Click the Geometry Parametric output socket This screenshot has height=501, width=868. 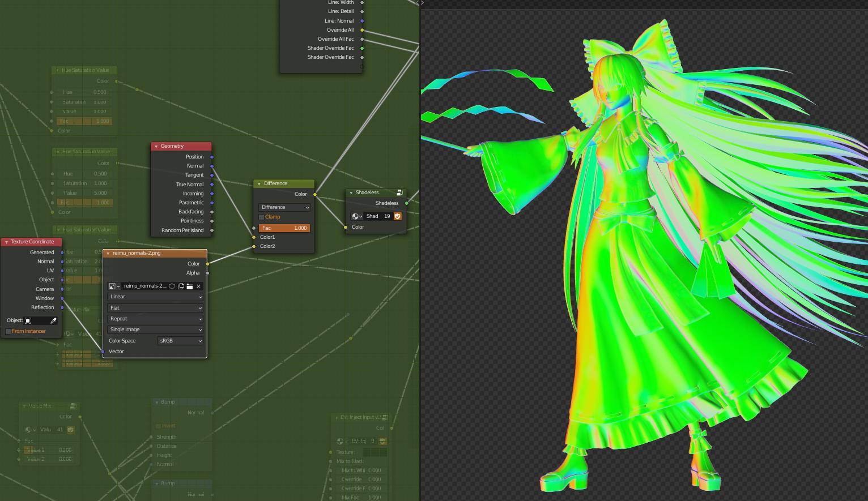(x=212, y=203)
